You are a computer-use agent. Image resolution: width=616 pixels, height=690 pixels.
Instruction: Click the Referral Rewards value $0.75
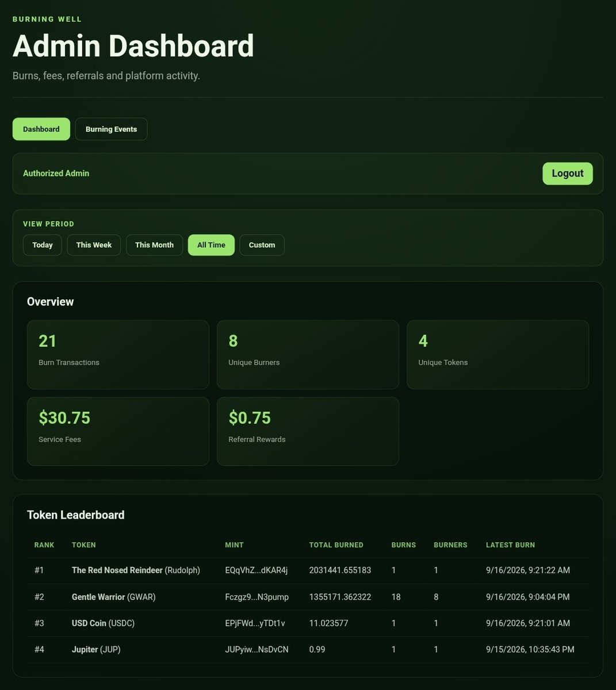250,417
